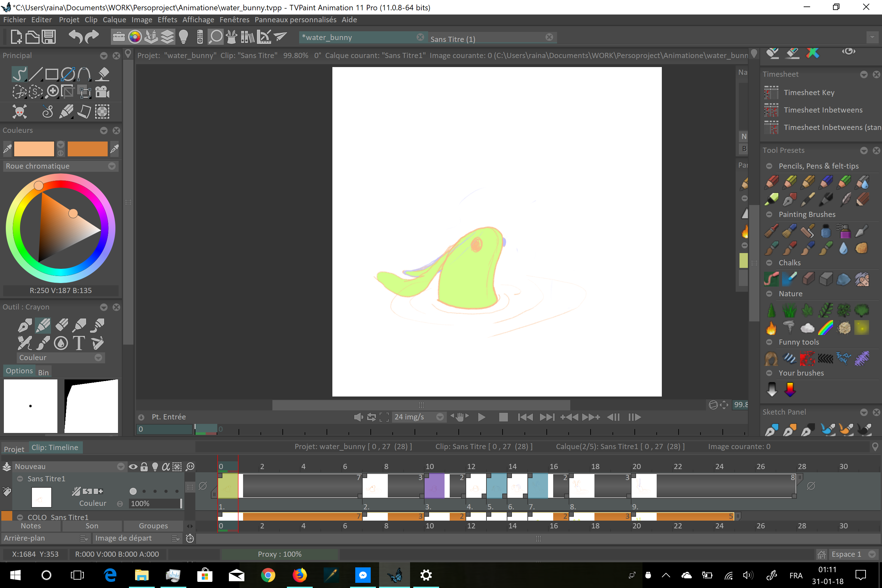This screenshot has height=588, width=882.
Task: Open the Calque menu
Action: click(x=114, y=19)
